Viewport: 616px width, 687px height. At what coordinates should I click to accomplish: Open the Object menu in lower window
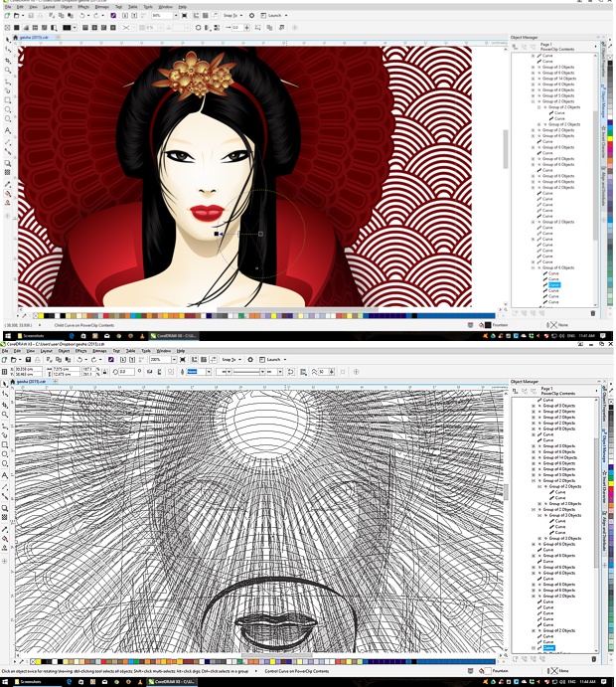point(64,351)
